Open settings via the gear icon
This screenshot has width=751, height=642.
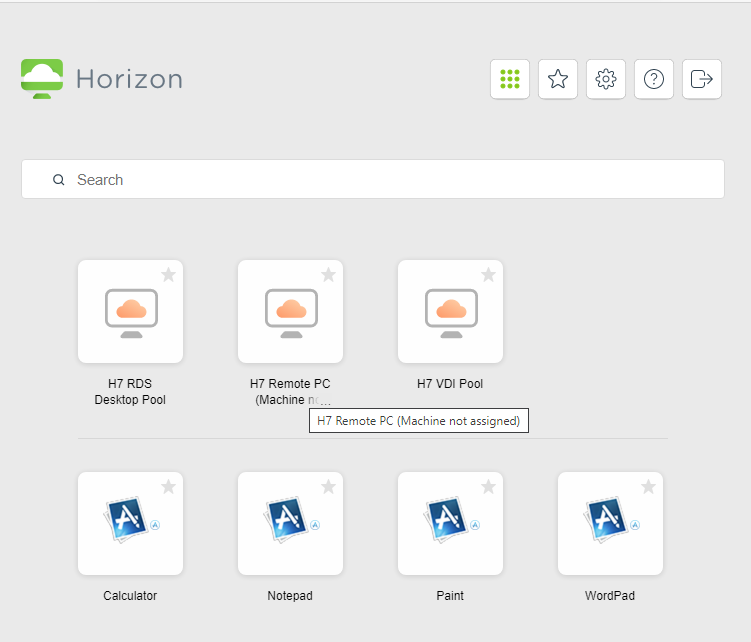click(x=606, y=79)
